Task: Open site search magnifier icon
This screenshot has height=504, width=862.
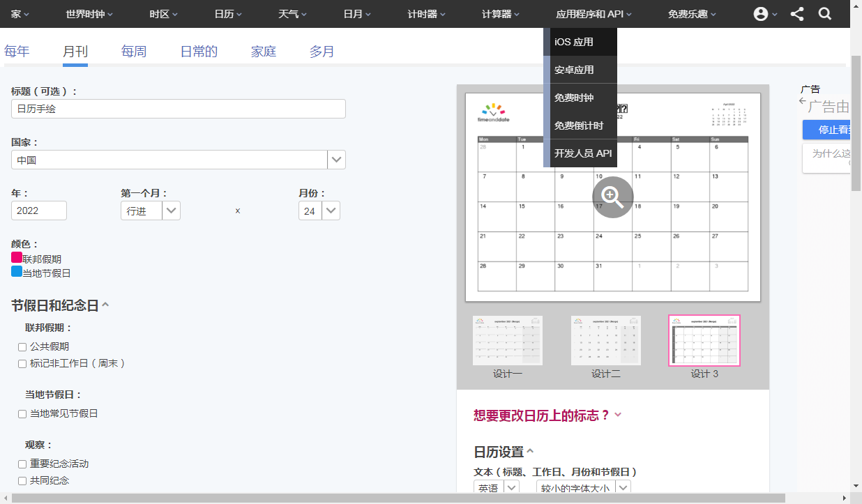Action: (825, 14)
